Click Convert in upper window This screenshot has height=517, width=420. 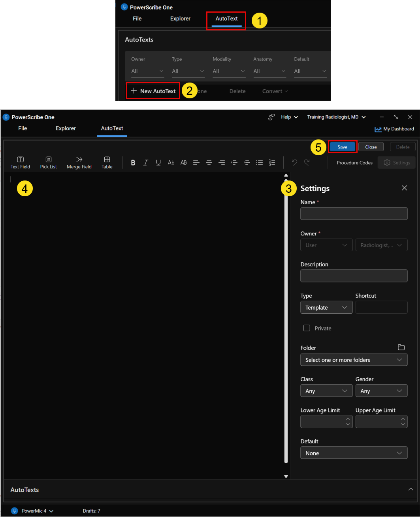click(275, 91)
